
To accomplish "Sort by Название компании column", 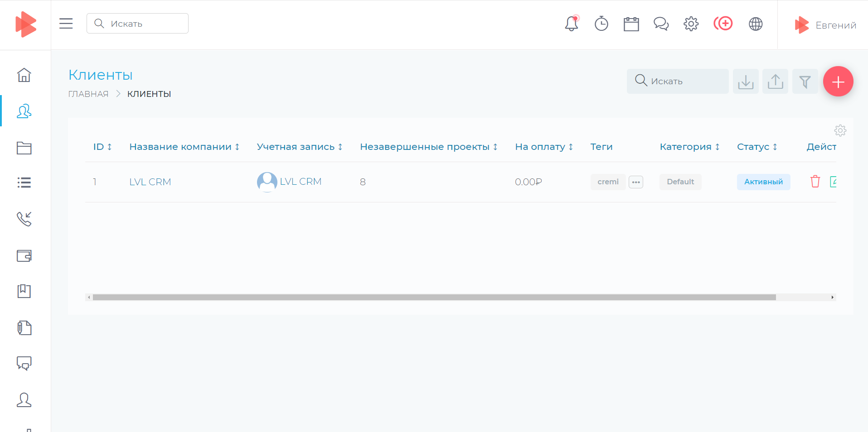I will (x=184, y=147).
